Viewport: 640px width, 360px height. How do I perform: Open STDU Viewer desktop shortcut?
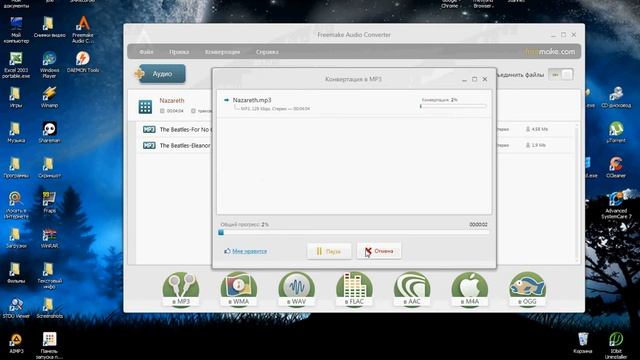(16, 308)
